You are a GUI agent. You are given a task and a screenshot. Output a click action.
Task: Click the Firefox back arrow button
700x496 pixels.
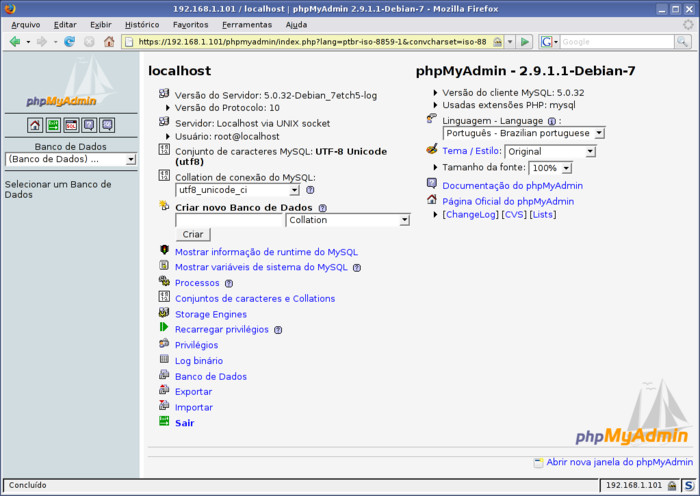click(15, 42)
